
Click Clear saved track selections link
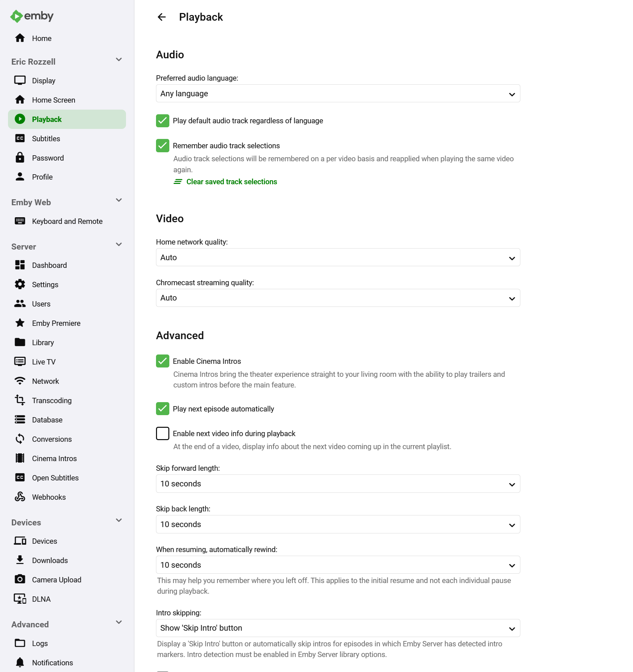(231, 182)
